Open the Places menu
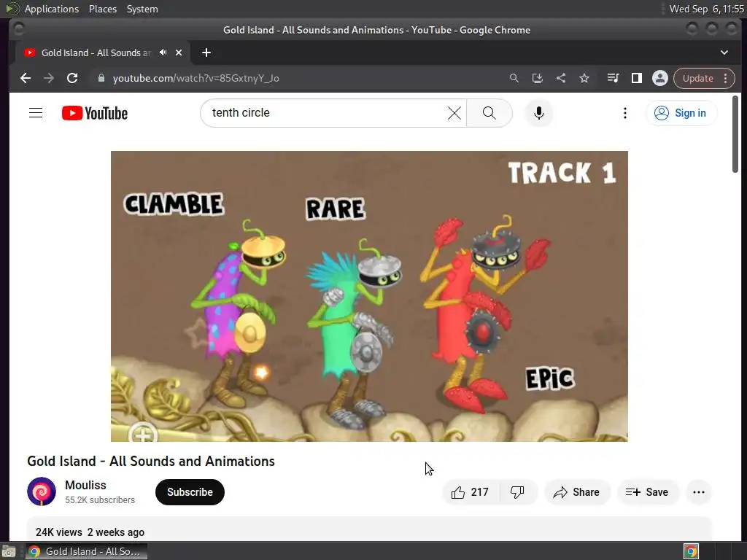The height and width of the screenshot is (560, 747). click(x=103, y=9)
